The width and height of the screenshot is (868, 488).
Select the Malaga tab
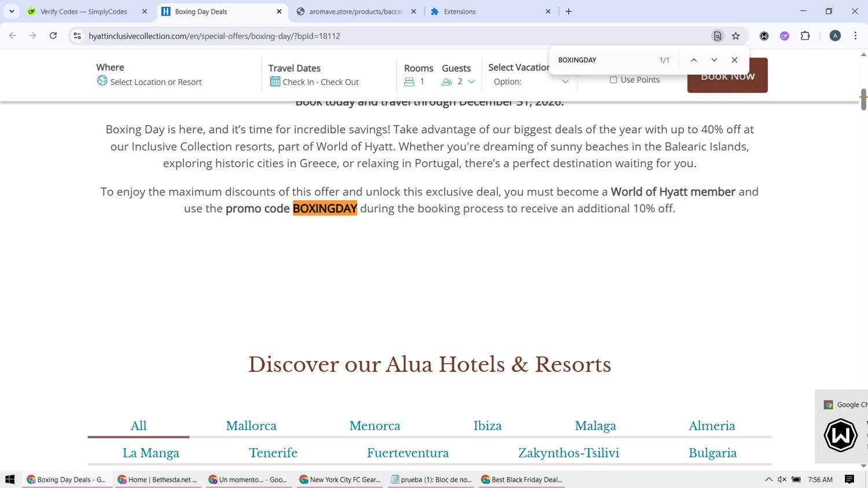595,426
